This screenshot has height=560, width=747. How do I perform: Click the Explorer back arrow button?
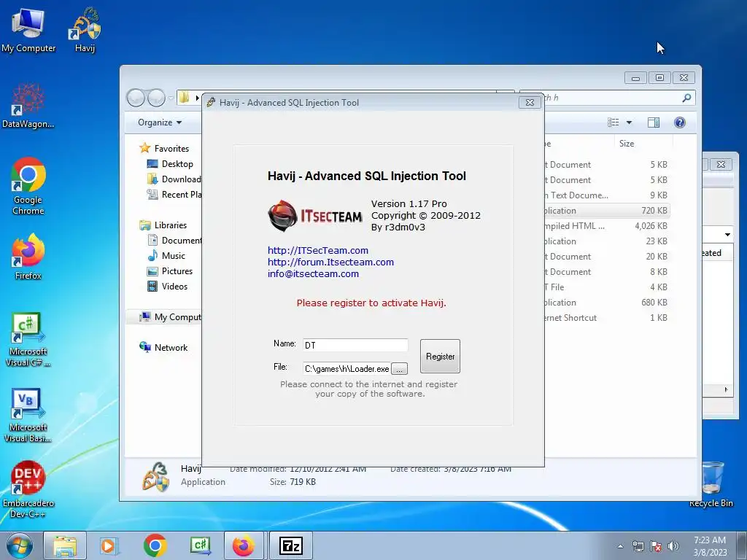[x=136, y=98]
